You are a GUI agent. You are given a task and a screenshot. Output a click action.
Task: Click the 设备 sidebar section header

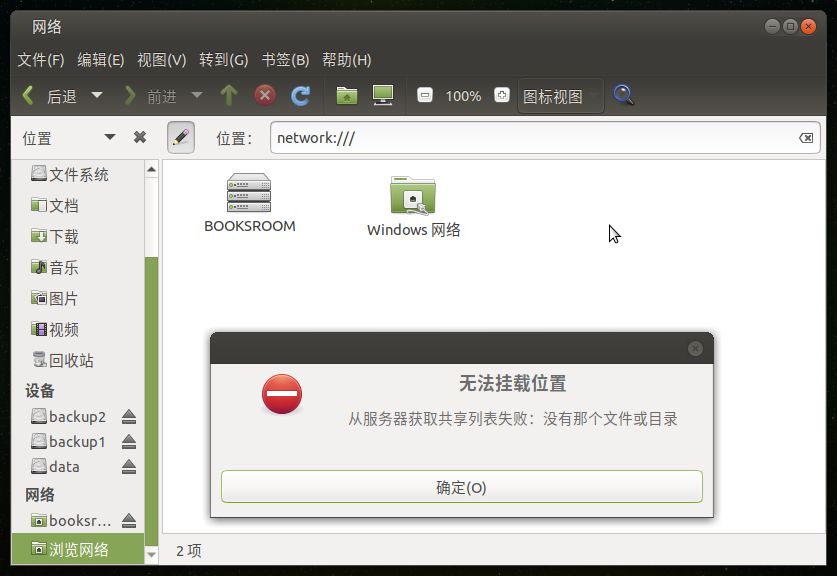pyautogui.click(x=40, y=390)
